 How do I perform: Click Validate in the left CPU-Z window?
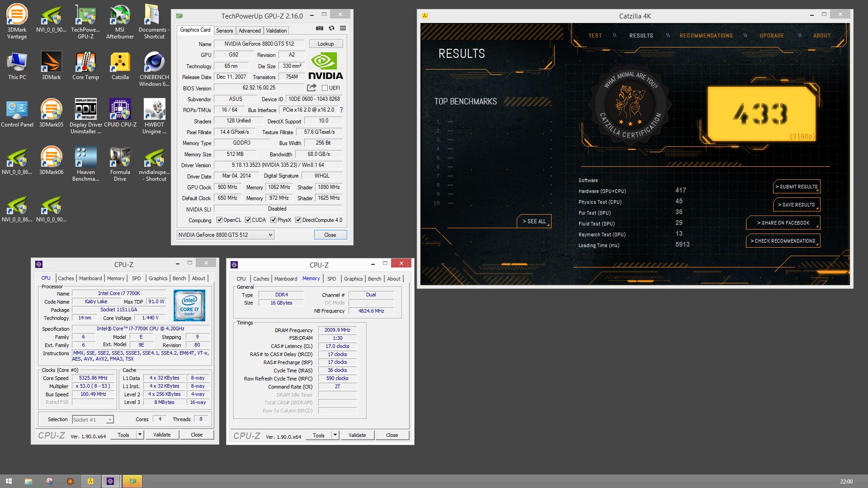162,435
